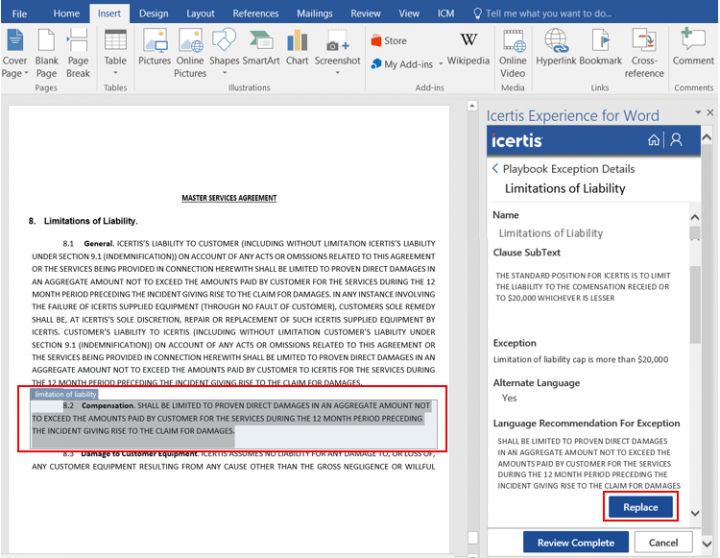This screenshot has height=558, width=720.
Task: Go back from Playbook Exception Details
Action: 495,169
